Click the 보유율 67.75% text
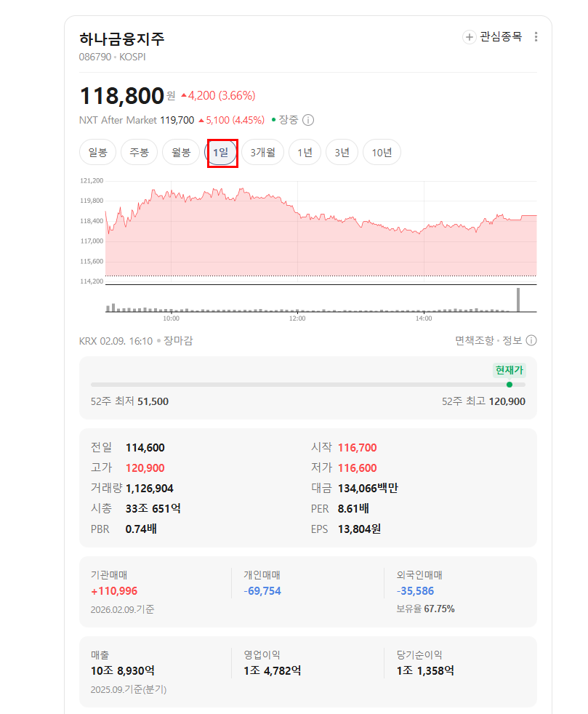 click(425, 609)
